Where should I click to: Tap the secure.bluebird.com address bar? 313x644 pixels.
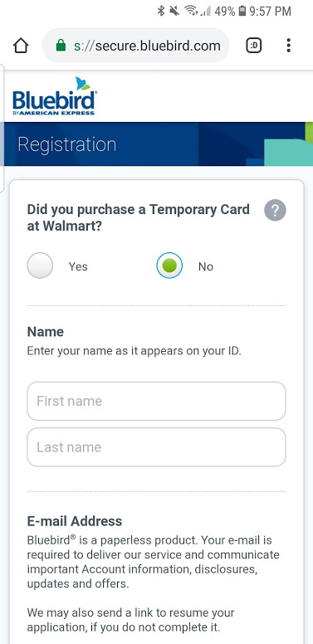pos(135,46)
